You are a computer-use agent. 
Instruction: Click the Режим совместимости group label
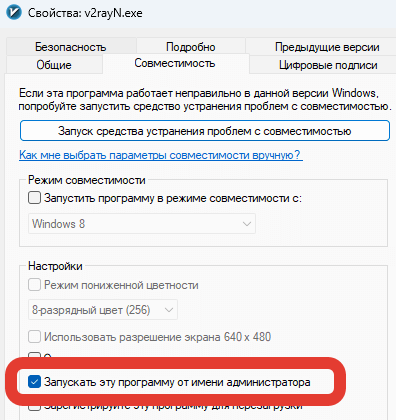(87, 180)
